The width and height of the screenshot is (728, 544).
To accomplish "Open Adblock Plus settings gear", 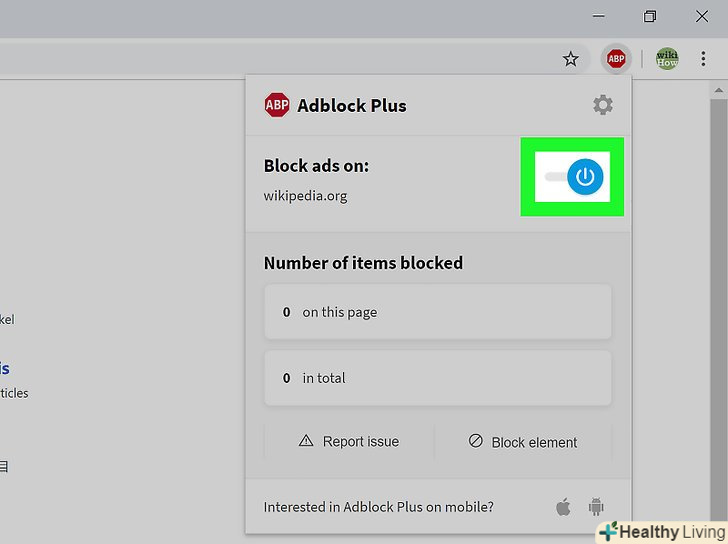I will click(x=603, y=105).
